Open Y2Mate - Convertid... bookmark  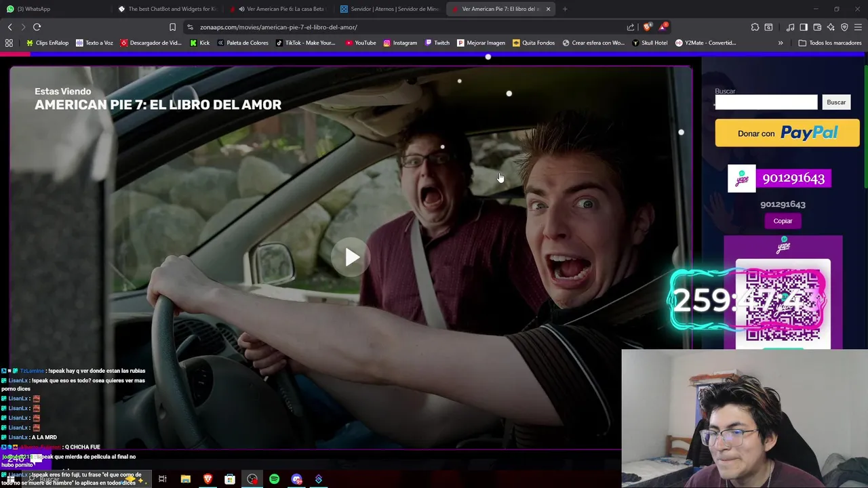[705, 43]
